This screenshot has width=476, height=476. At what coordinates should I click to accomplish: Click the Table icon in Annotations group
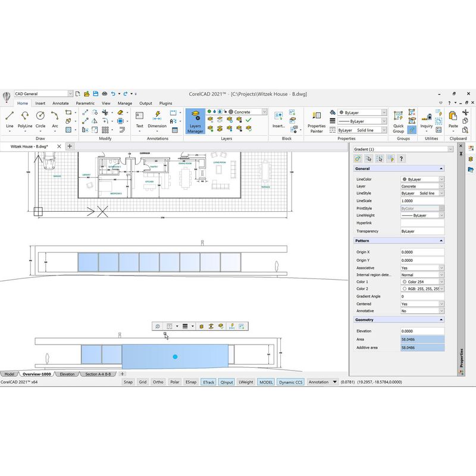(x=174, y=130)
